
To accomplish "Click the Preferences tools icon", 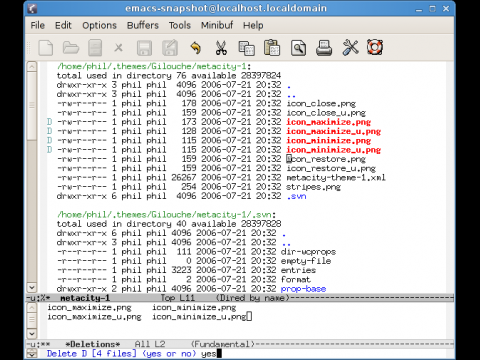I will tap(350, 48).
